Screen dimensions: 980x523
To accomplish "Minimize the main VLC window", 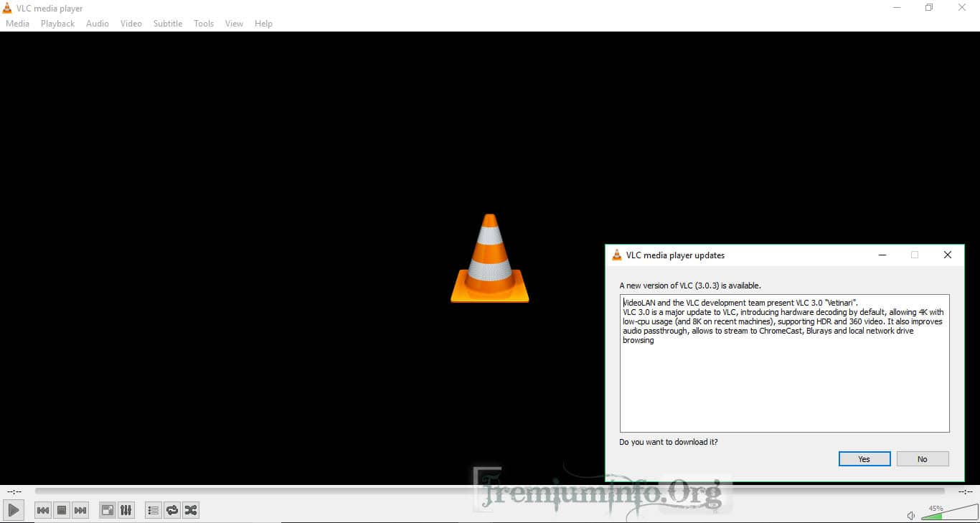I will click(897, 8).
